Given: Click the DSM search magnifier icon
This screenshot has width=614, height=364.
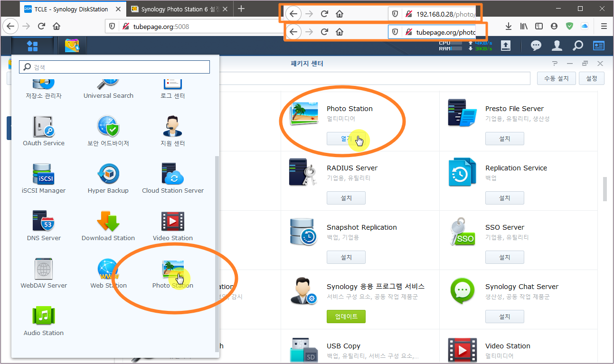Looking at the screenshot, I should click(578, 46).
